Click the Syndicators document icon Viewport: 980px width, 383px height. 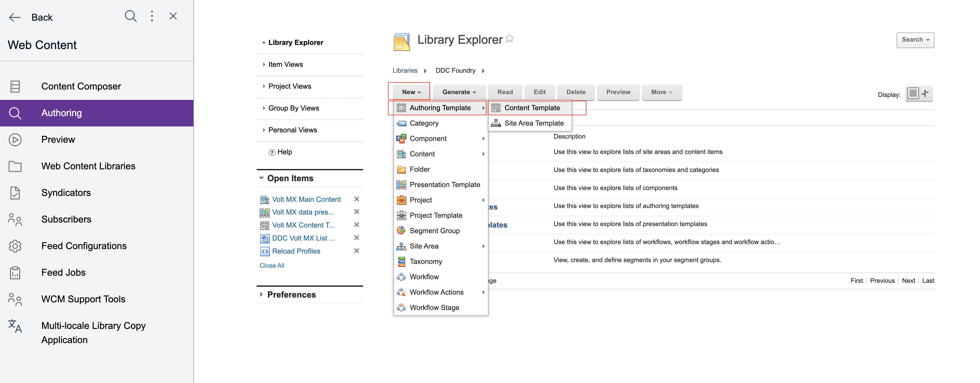tap(15, 193)
